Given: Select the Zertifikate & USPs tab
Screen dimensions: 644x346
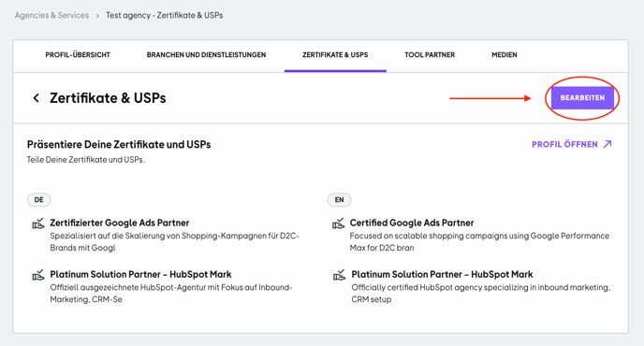Looking at the screenshot, I should click(x=335, y=55).
